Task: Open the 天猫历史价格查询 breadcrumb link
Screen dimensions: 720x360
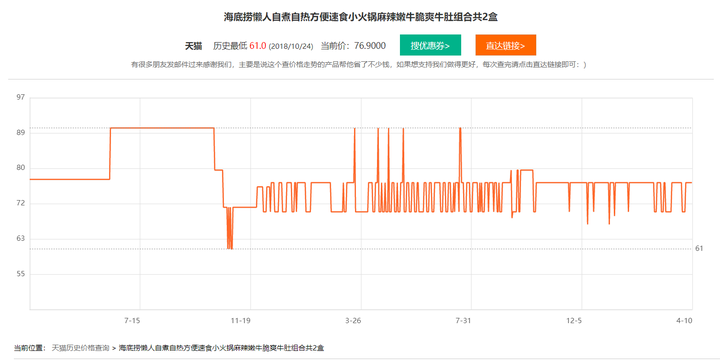Action: click(x=80, y=348)
